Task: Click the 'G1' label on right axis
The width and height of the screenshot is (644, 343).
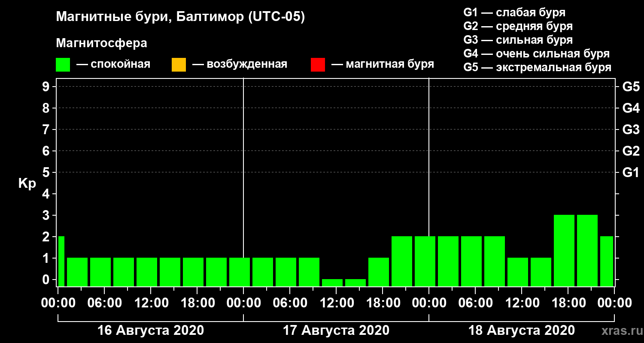Action: click(631, 172)
